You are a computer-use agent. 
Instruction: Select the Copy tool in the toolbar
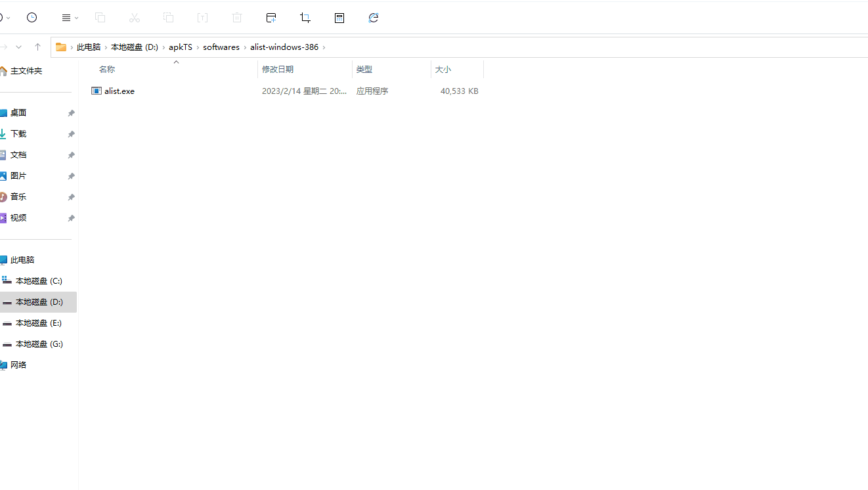[x=100, y=18]
